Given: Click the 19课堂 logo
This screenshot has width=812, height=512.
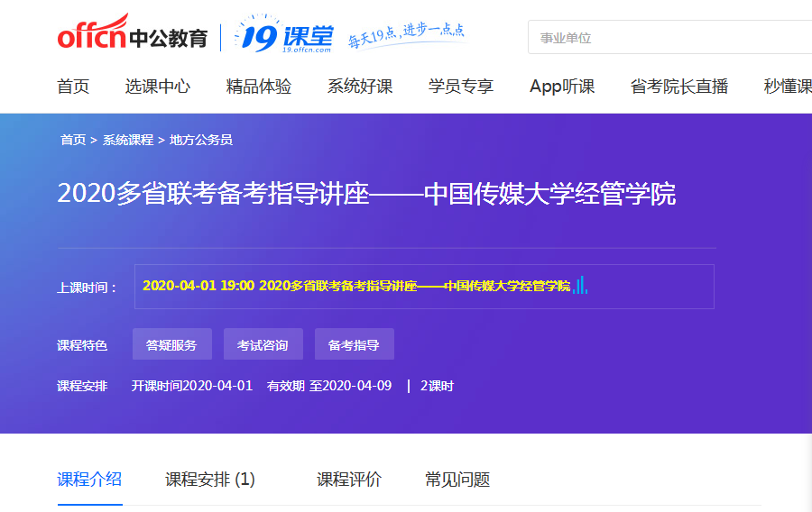Looking at the screenshot, I should [283, 37].
